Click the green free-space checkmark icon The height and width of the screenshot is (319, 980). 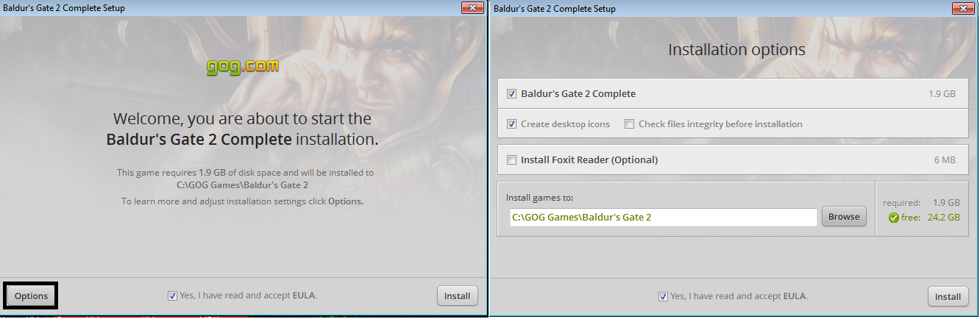(893, 218)
